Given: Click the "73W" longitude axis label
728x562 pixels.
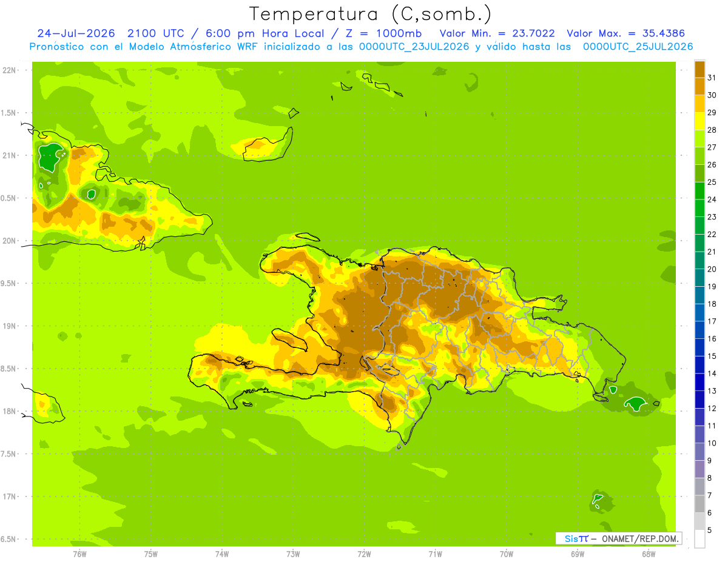Looking at the screenshot, I should (x=293, y=554).
